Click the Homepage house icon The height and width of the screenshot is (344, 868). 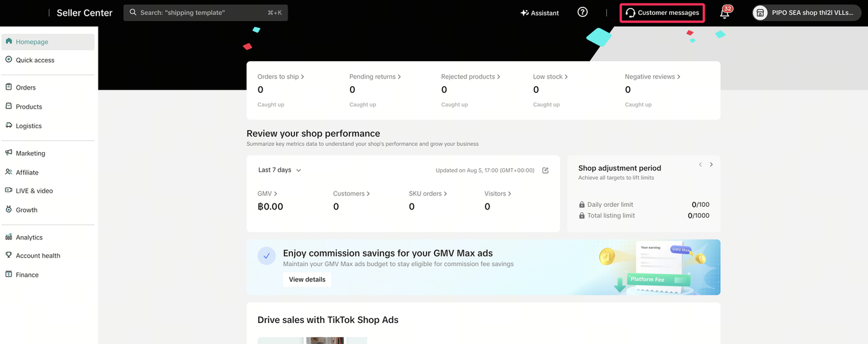[x=9, y=41]
